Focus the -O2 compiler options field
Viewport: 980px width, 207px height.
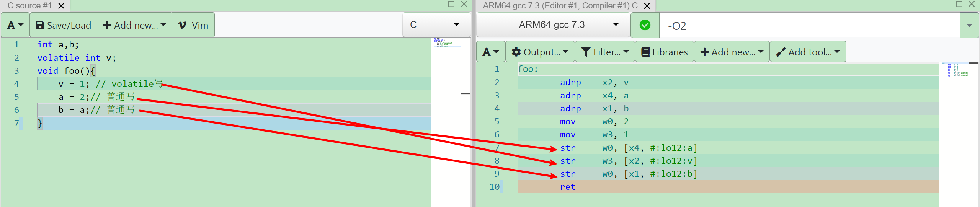pyautogui.click(x=809, y=26)
